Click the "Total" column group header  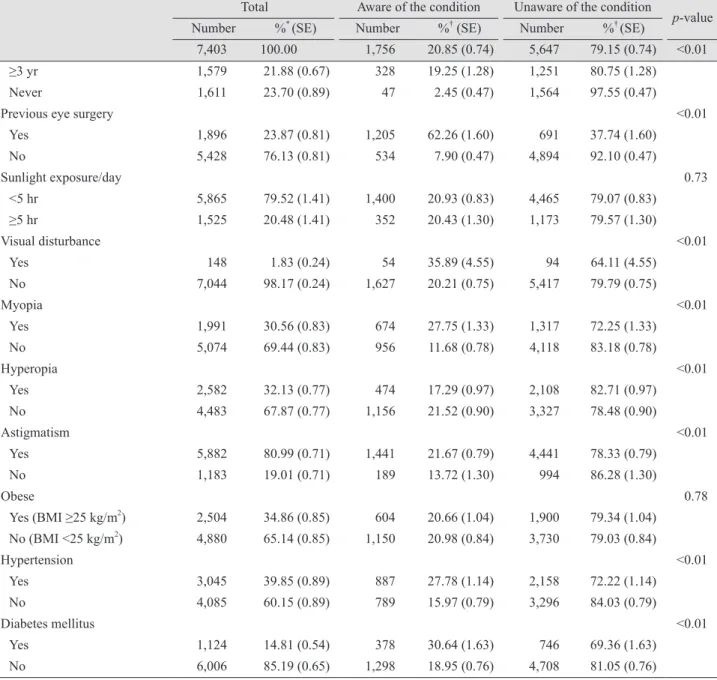254,7
